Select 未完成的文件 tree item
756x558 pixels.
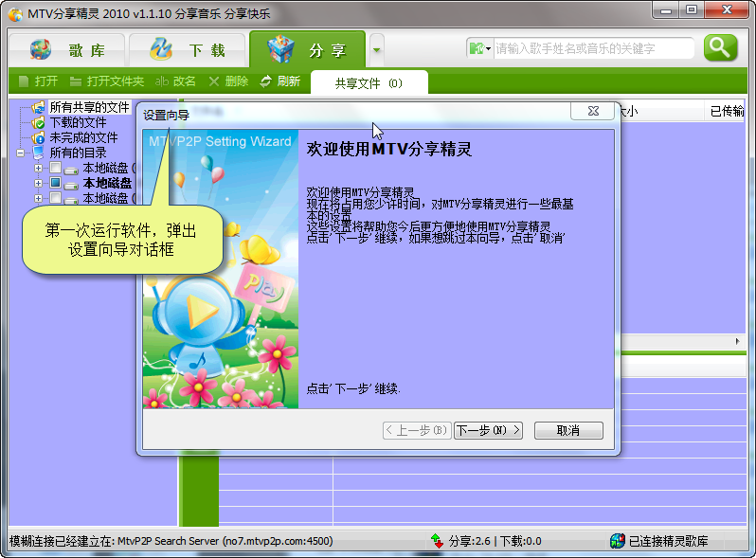[84, 137]
